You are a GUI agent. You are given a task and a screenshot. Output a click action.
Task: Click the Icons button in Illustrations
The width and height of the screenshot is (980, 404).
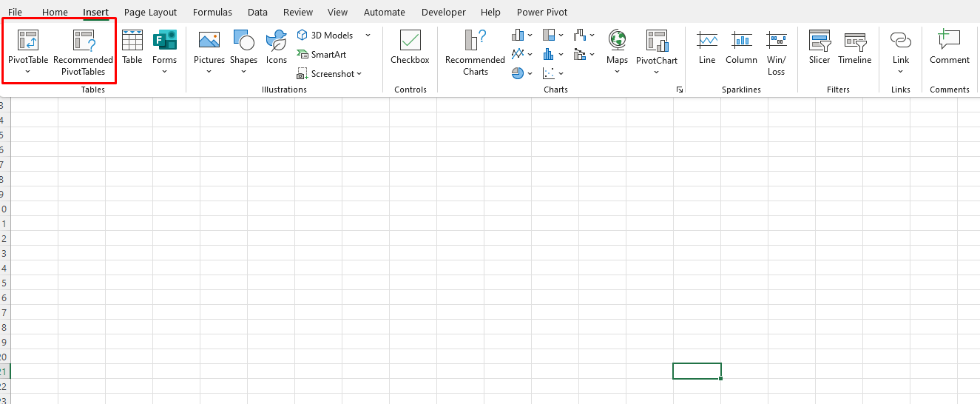pyautogui.click(x=276, y=47)
